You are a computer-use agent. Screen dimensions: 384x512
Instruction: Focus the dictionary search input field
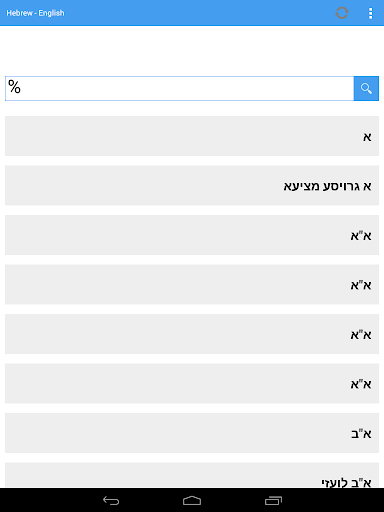[179, 88]
